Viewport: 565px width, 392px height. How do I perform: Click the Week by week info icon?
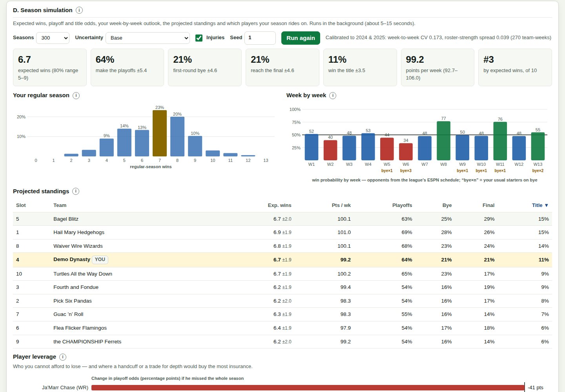click(x=333, y=96)
